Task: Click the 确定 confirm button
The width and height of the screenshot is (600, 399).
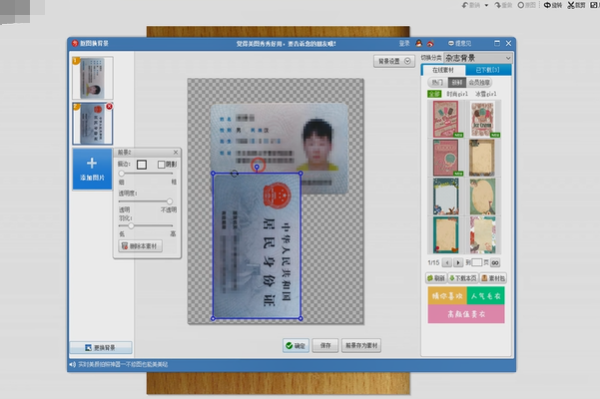Action: pyautogui.click(x=296, y=346)
